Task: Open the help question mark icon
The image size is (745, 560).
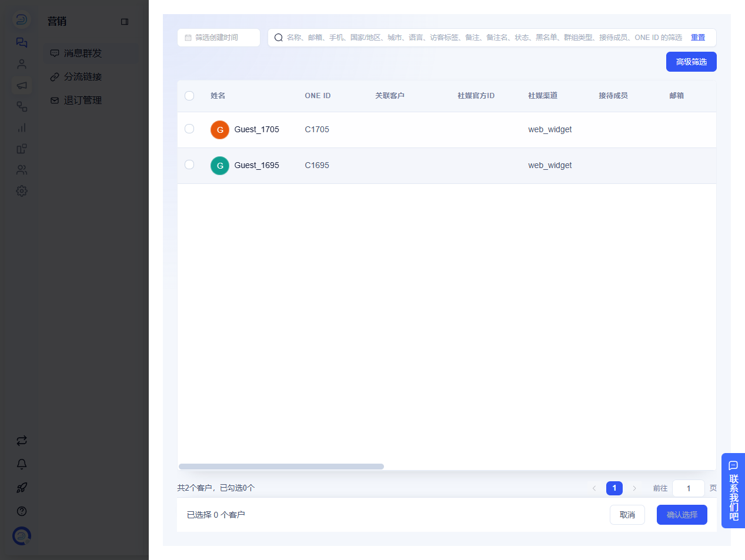Action: (22, 511)
